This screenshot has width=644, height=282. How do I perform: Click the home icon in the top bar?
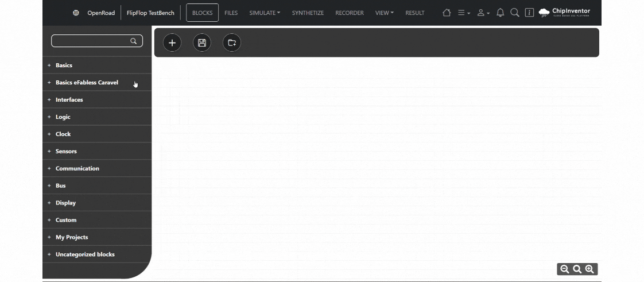tap(447, 13)
